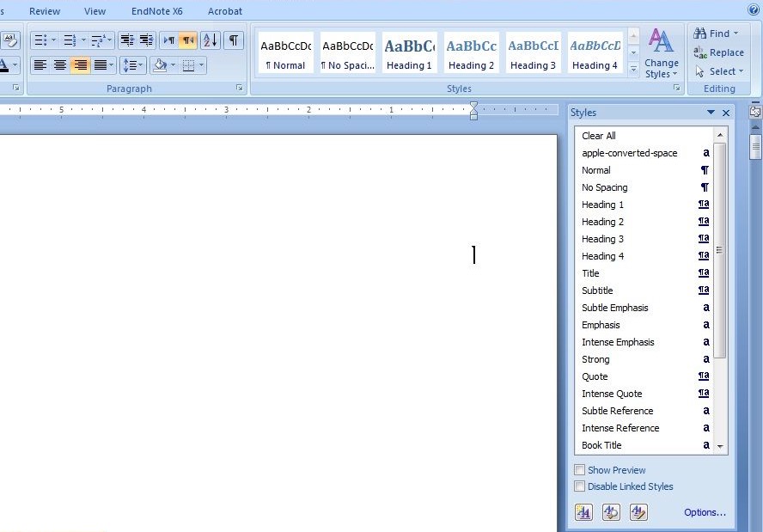Open the Select dropdown in Editing group
The height and width of the screenshot is (532, 763).
(720, 71)
